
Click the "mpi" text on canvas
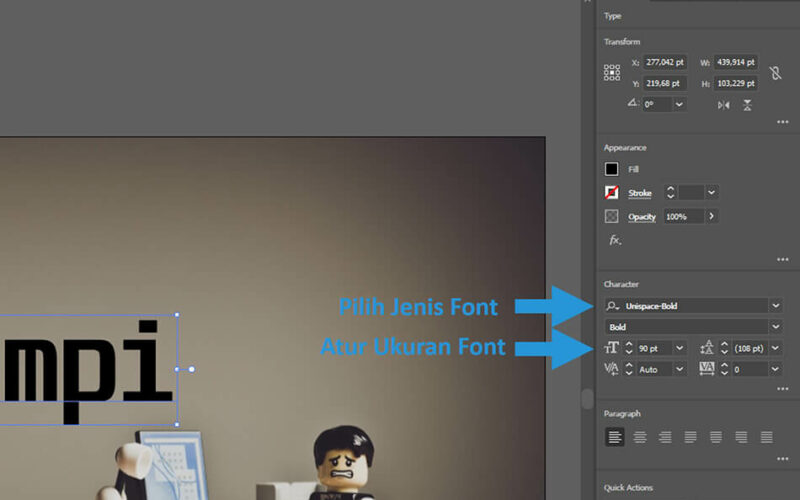pos(87,371)
